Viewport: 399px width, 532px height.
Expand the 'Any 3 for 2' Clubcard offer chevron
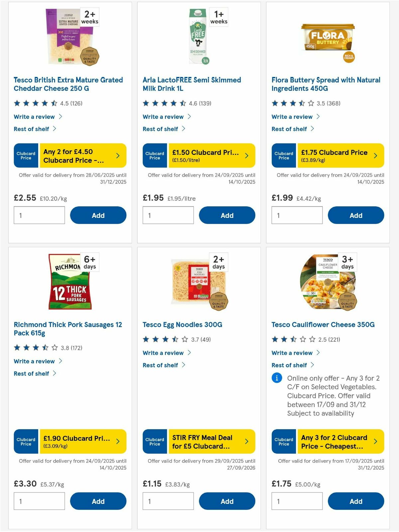point(375,441)
